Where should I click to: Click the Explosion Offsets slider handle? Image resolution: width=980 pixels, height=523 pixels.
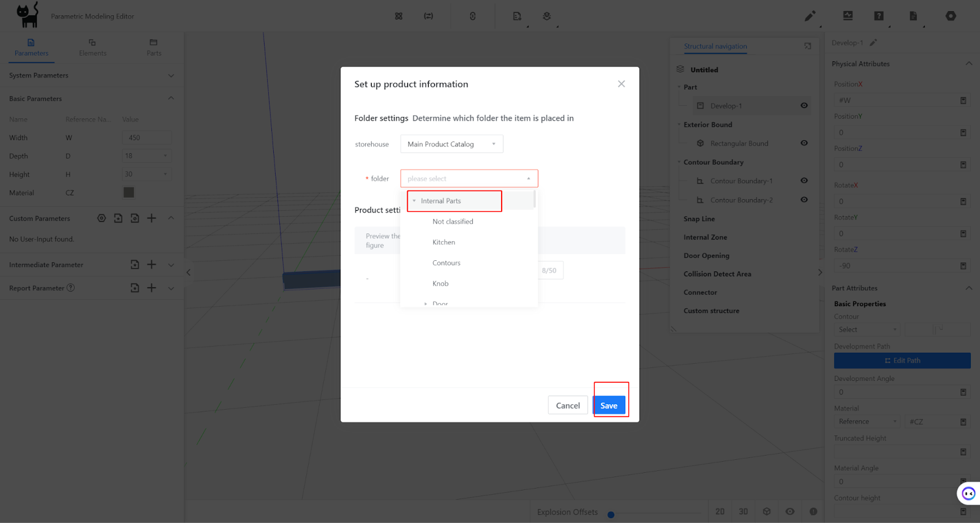pyautogui.click(x=611, y=514)
